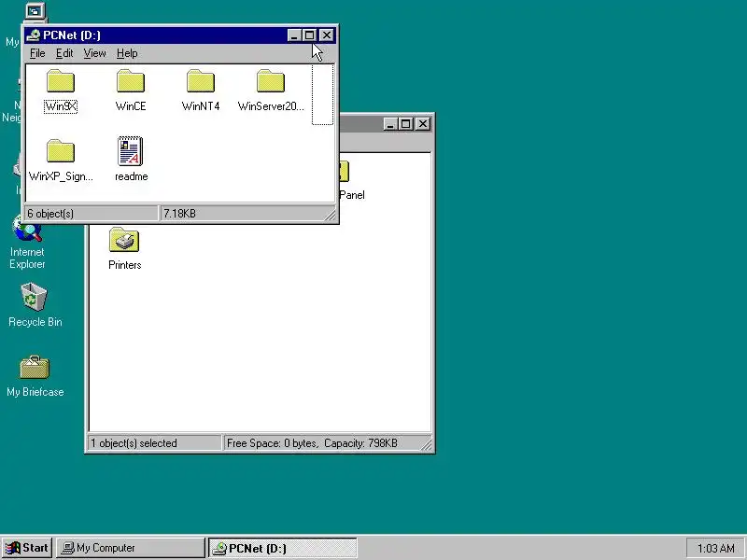The width and height of the screenshot is (747, 560).
Task: Select the WinXP_Sign... folder icon
Action: pyautogui.click(x=61, y=151)
